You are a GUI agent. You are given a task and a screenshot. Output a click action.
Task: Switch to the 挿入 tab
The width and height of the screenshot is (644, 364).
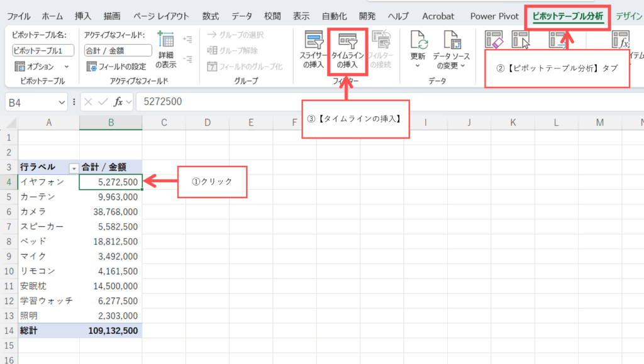pyautogui.click(x=82, y=16)
